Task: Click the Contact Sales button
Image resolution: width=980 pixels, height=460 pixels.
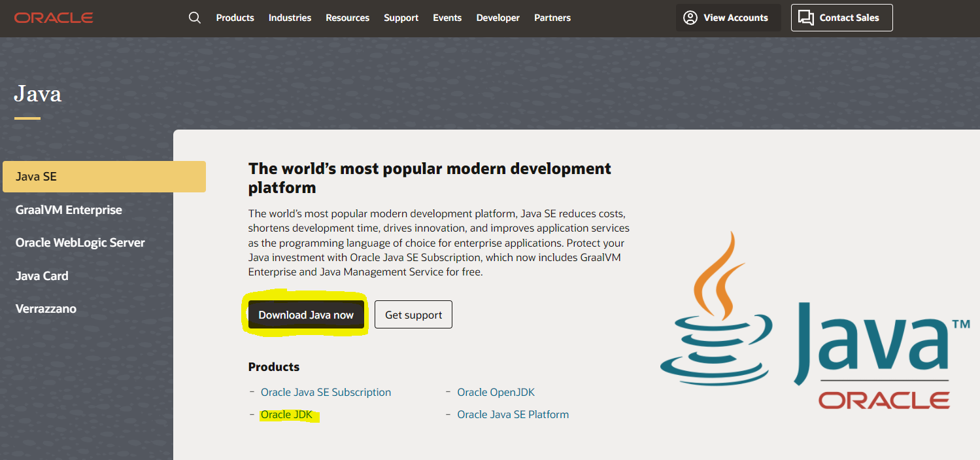Action: tap(841, 18)
